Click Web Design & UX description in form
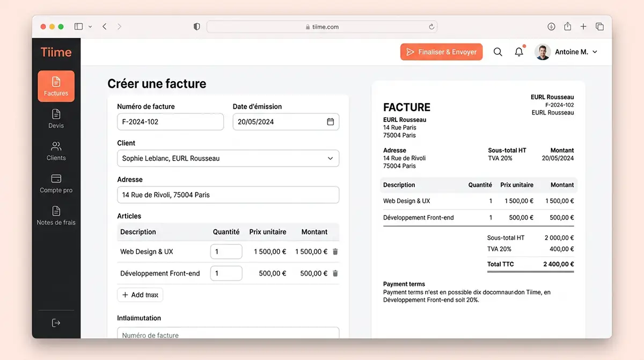This screenshot has height=360, width=644. pos(147,251)
